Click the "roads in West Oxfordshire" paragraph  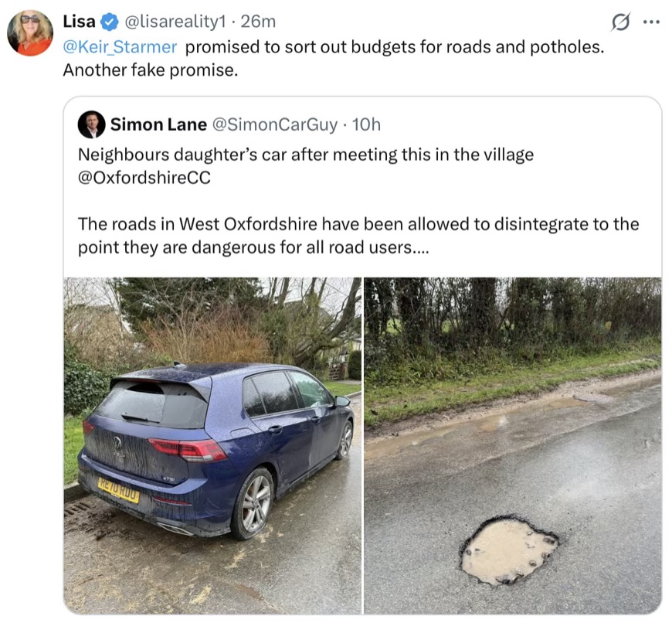358,224
